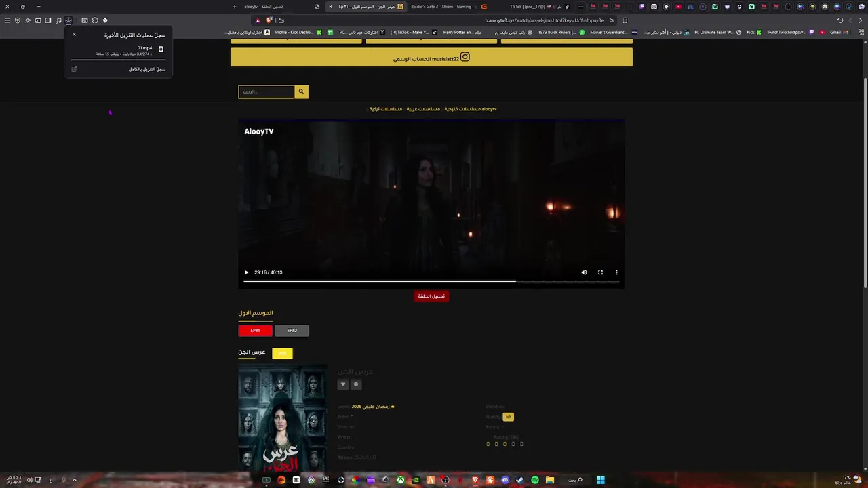Open the TikTok Make Y... bookmark
Image resolution: width=868 pixels, height=488 pixels.
coord(413,32)
